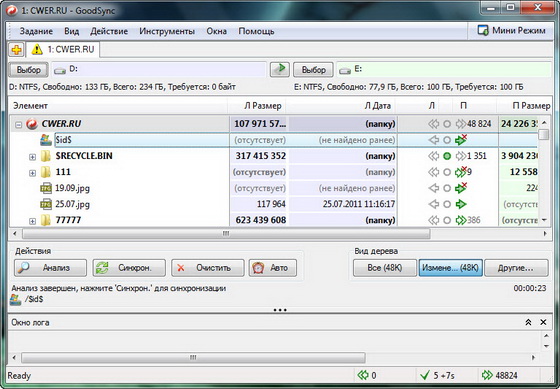Click right arrow with red X for $id$

coord(461,140)
